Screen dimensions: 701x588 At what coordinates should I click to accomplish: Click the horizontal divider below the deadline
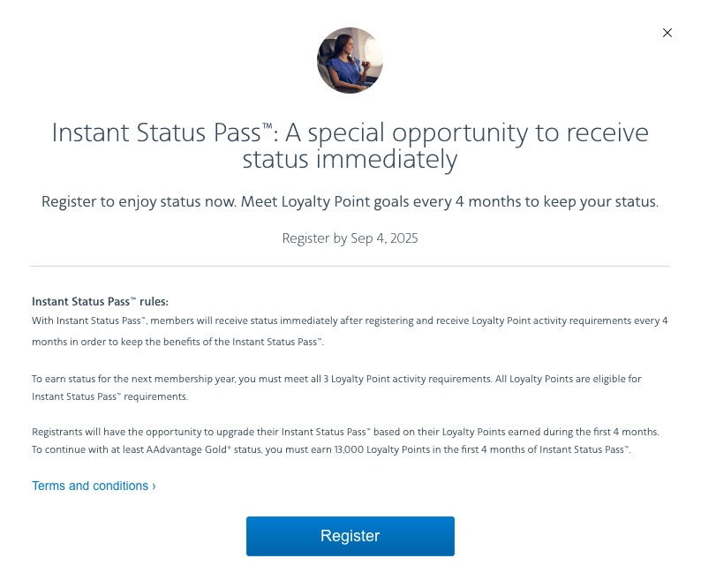pos(350,266)
